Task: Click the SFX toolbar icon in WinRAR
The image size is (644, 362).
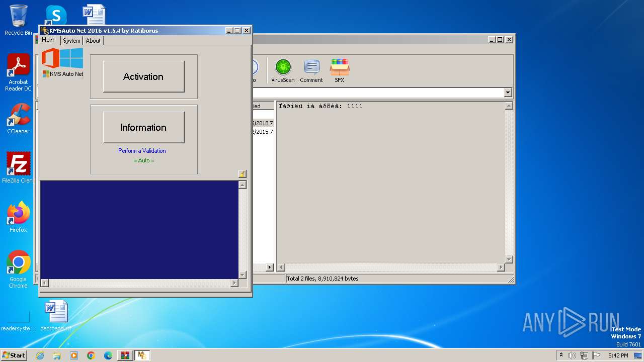Action: coord(340,71)
